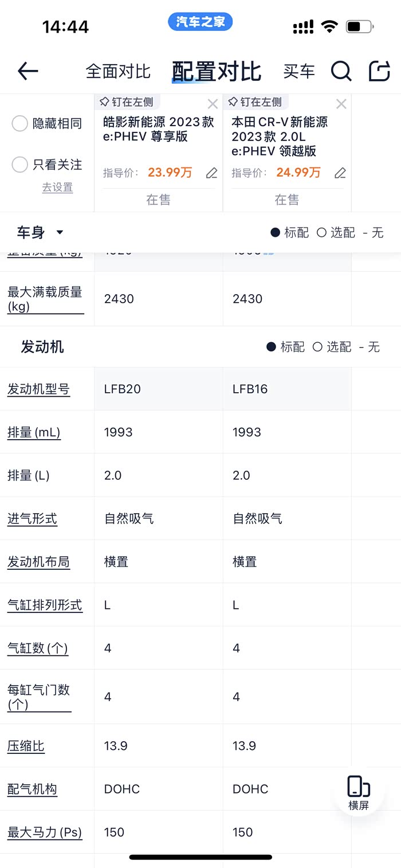The height and width of the screenshot is (868, 401).
Task: Open 气缸排列形式 term explanation
Action: (x=45, y=605)
